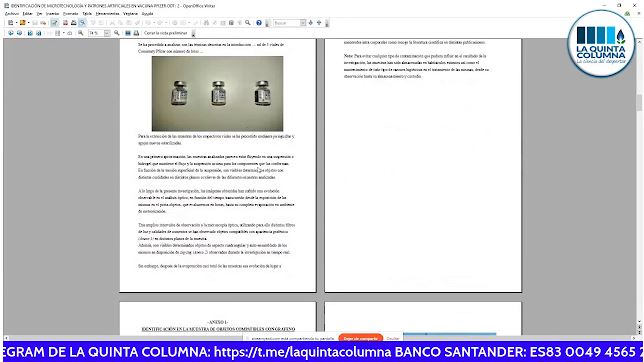
Task: Open the Editar menu
Action: pyautogui.click(x=28, y=14)
